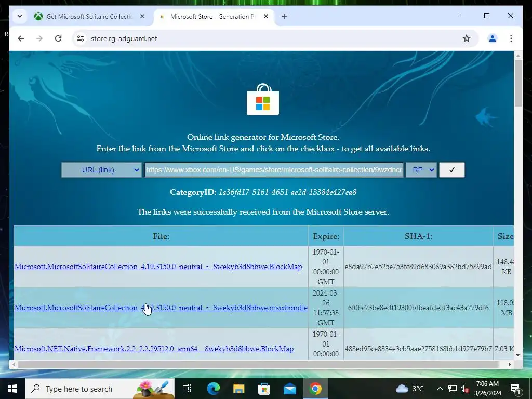Click the horizontal scrollbar left arrow
Screen dimensions: 532x399
pyautogui.click(x=13, y=364)
